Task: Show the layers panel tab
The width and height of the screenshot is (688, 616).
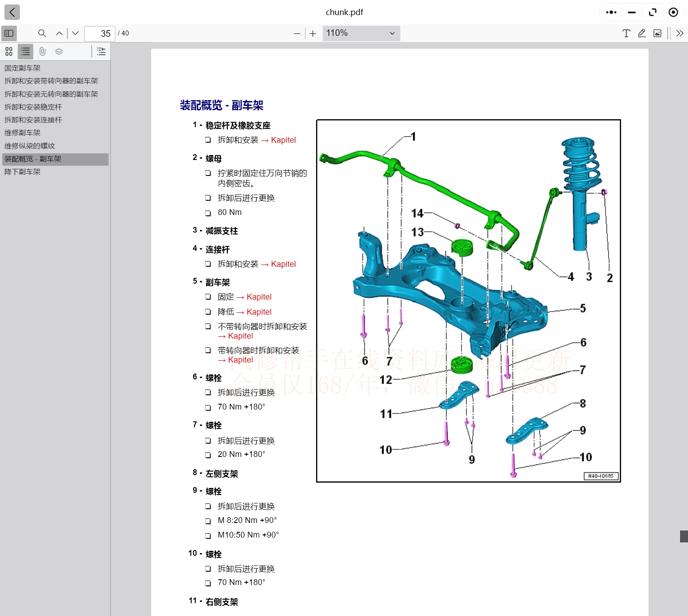Action: click(59, 52)
